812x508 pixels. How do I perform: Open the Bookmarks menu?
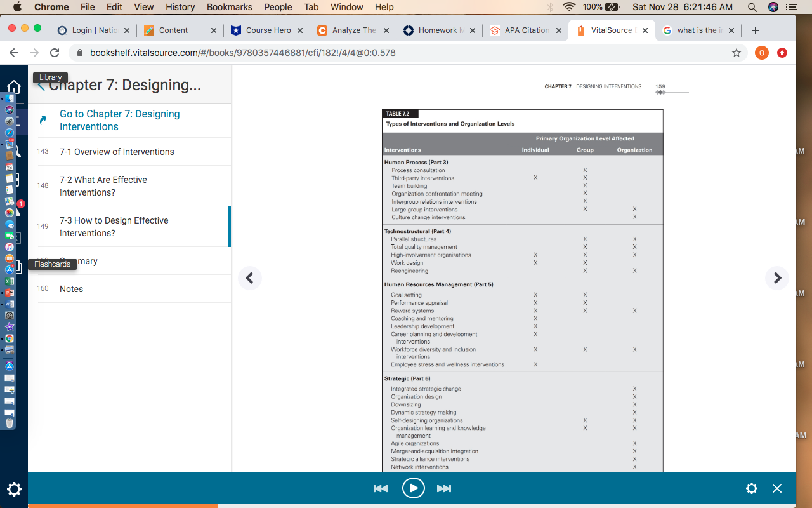coord(230,7)
